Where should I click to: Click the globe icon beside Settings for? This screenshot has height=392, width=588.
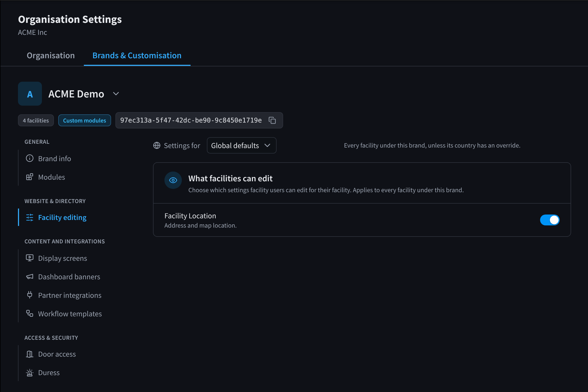(x=157, y=145)
